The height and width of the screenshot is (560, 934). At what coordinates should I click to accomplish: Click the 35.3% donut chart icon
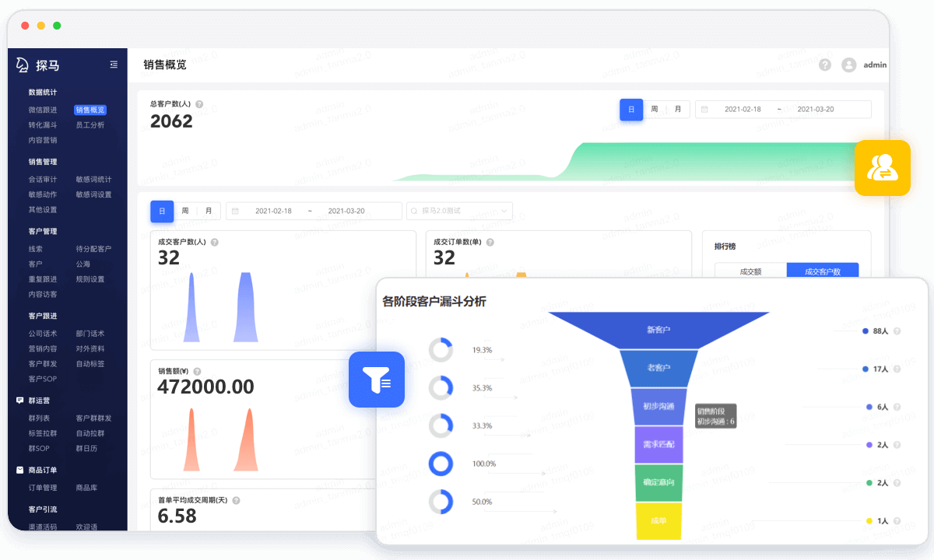point(441,388)
